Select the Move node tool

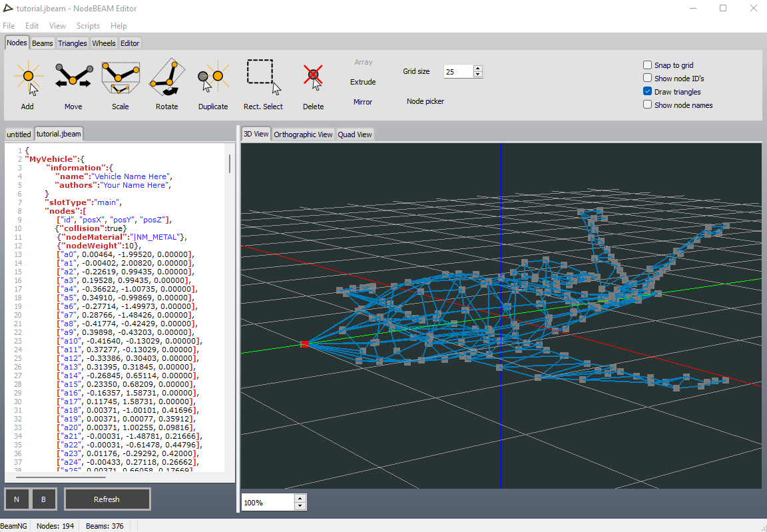pyautogui.click(x=73, y=85)
